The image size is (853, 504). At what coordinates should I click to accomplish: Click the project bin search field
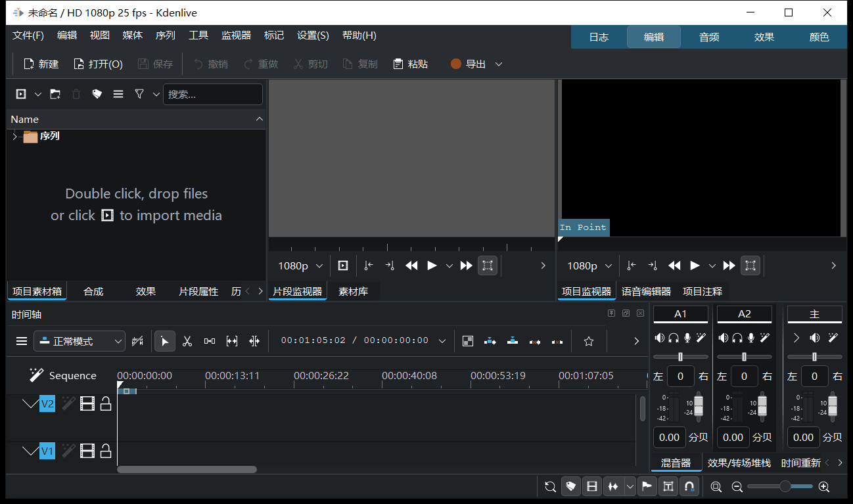pyautogui.click(x=213, y=94)
